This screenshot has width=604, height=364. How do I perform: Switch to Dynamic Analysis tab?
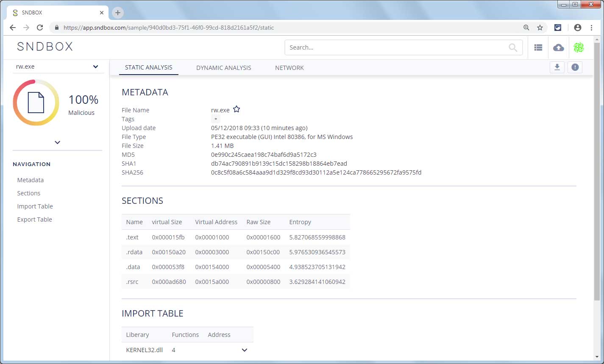pos(224,68)
